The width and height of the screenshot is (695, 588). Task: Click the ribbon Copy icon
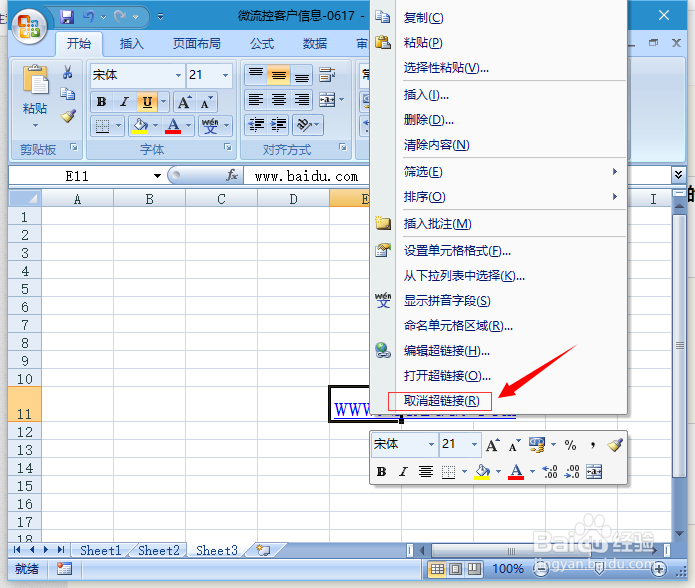(67, 93)
